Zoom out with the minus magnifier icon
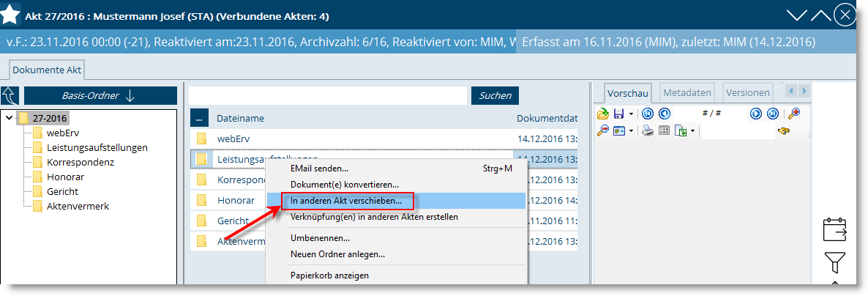The width and height of the screenshot is (868, 296). 603,131
